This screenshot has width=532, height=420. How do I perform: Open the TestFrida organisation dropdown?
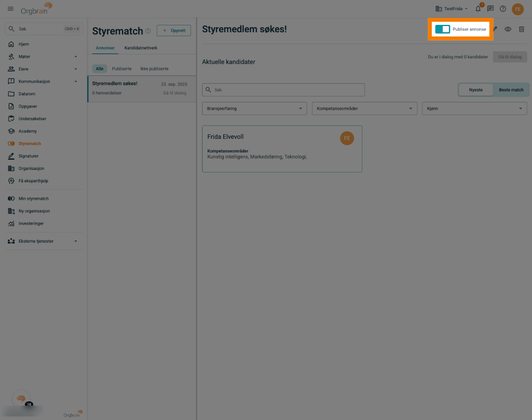click(x=452, y=9)
